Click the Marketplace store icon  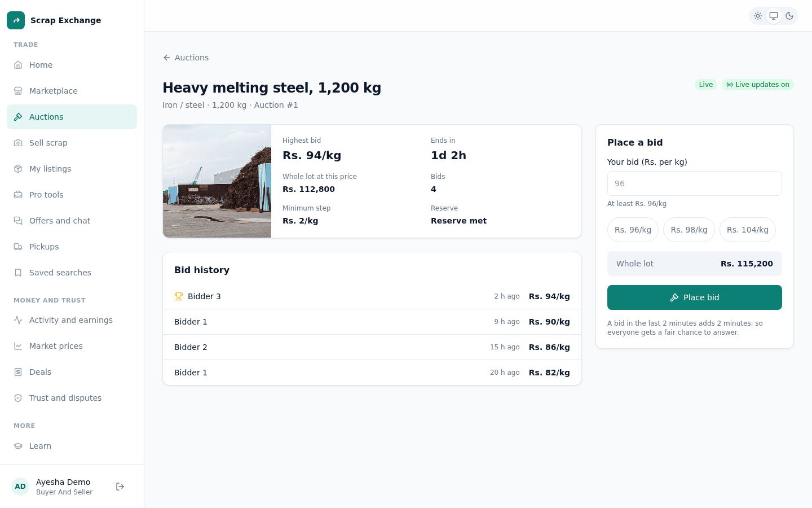point(18,91)
